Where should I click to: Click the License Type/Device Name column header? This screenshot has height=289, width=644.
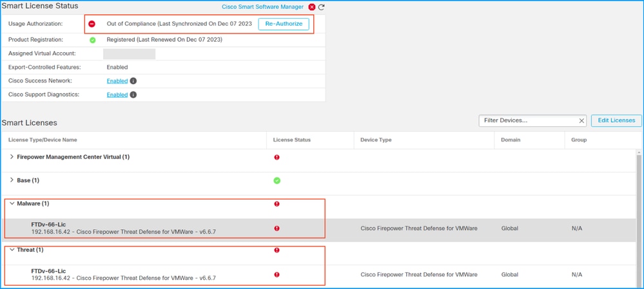43,140
